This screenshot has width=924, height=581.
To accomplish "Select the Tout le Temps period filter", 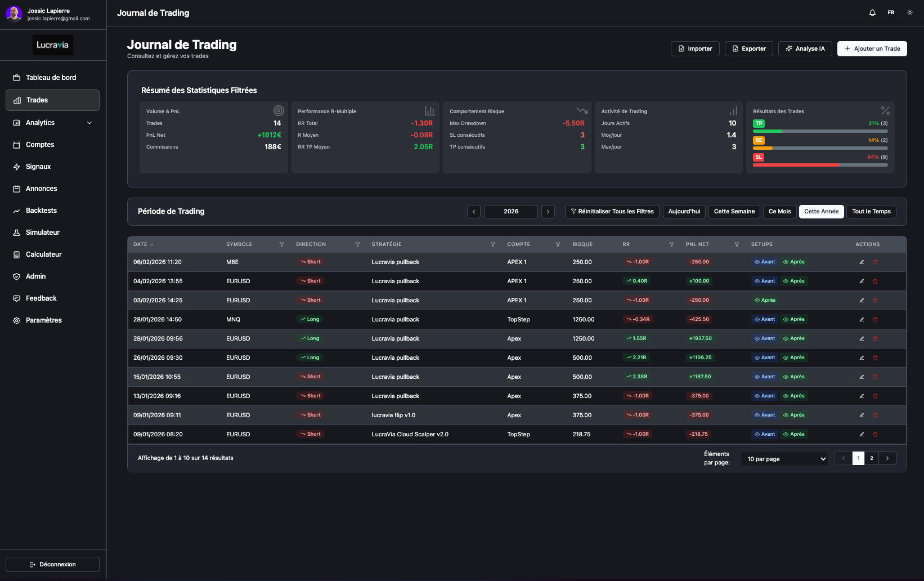I will (x=871, y=212).
